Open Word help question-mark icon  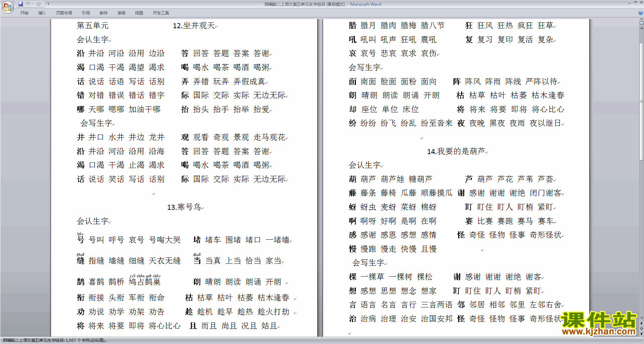[641, 13]
